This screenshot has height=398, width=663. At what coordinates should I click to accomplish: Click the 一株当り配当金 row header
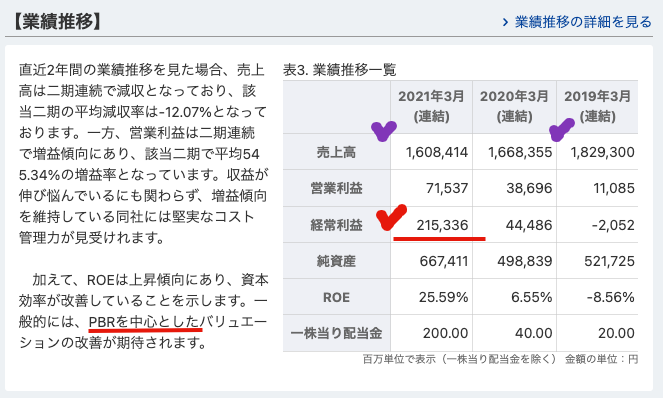tap(337, 333)
